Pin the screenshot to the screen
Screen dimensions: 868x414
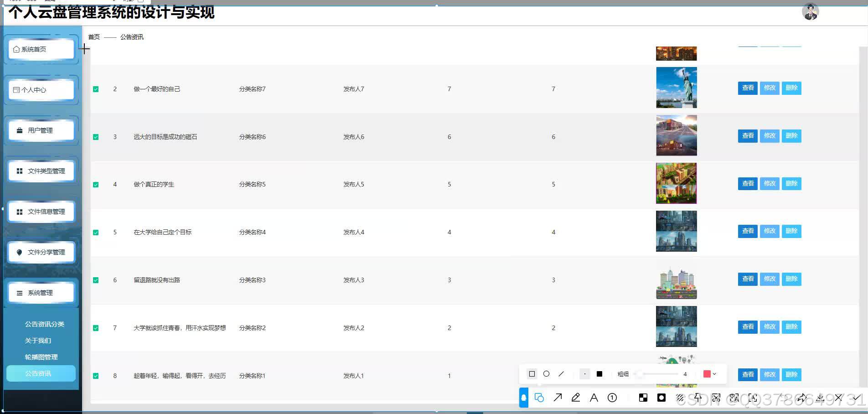(x=698, y=398)
